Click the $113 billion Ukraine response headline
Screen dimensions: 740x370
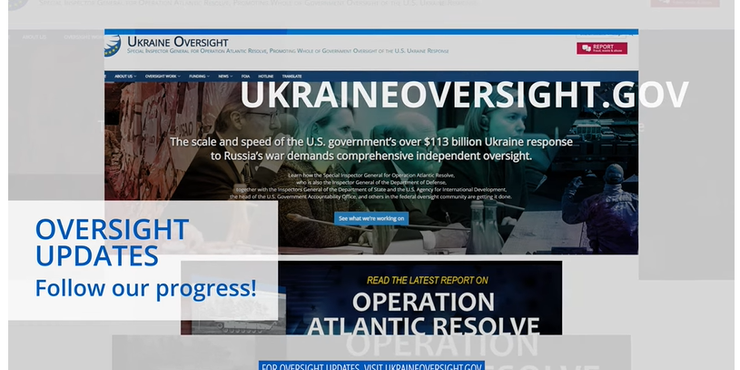point(371,149)
